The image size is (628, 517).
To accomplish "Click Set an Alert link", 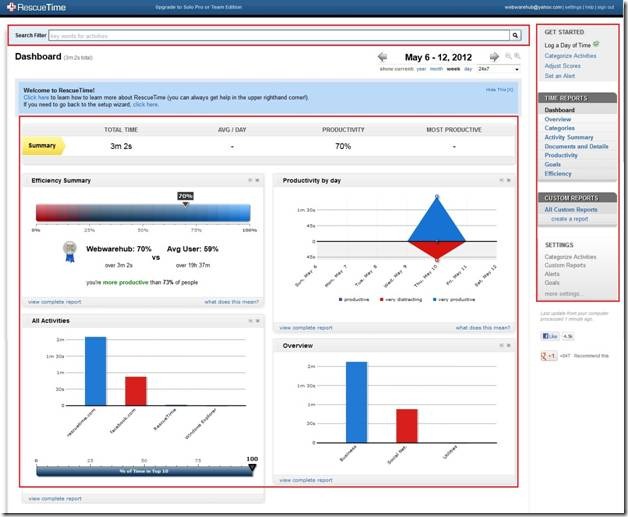I will coord(560,76).
